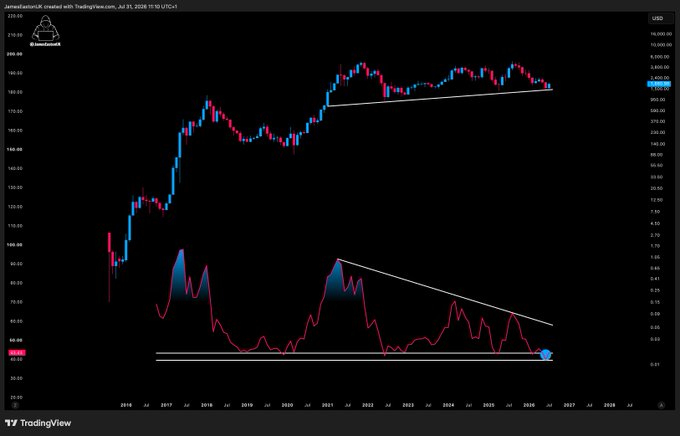Click the 2027 label on time axis
Screen dimensions: 680x436
pyautogui.click(x=569, y=405)
